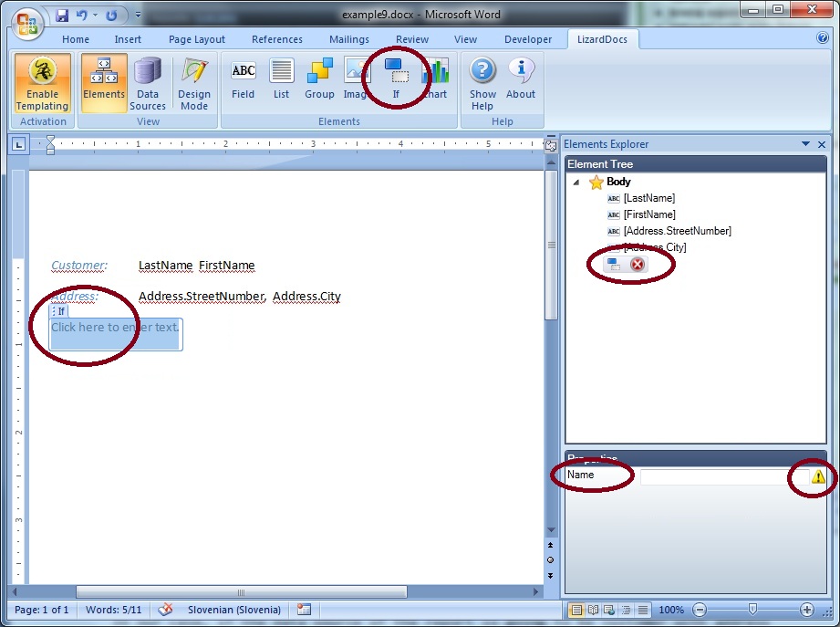
Task: Click Address.StreetNumber in document
Action: pos(202,297)
